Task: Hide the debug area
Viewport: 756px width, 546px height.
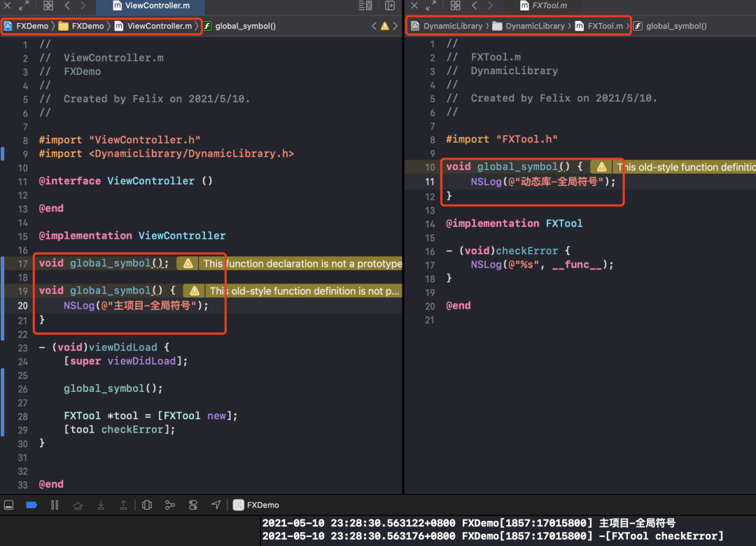Action: pyautogui.click(x=8, y=505)
